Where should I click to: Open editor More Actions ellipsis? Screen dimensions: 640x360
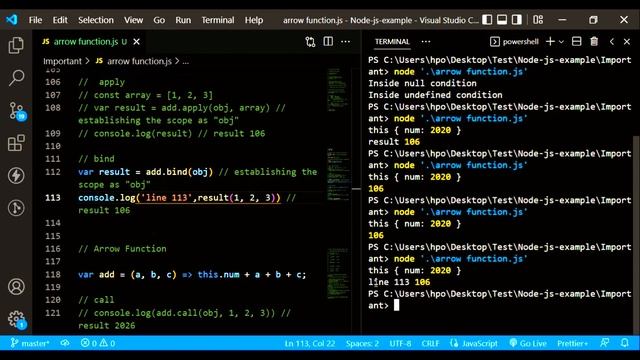click(346, 42)
